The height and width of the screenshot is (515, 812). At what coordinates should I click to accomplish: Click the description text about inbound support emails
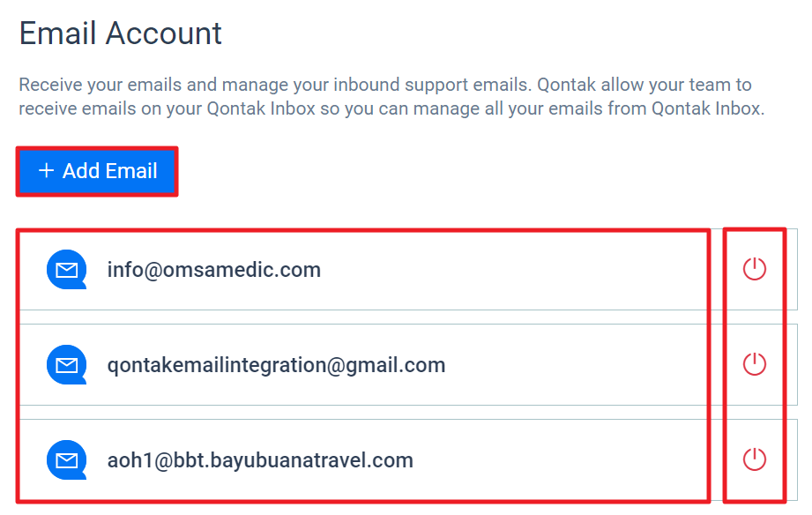(391, 96)
